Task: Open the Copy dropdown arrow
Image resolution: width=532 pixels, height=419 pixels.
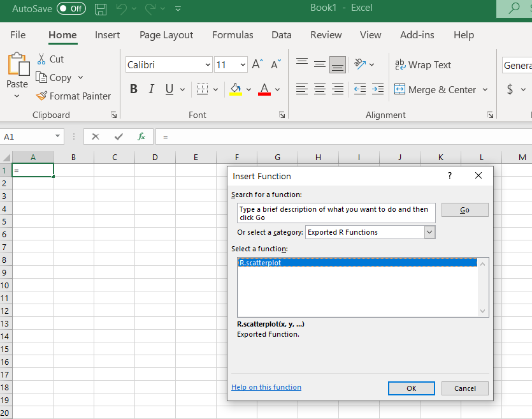Action: [80, 78]
